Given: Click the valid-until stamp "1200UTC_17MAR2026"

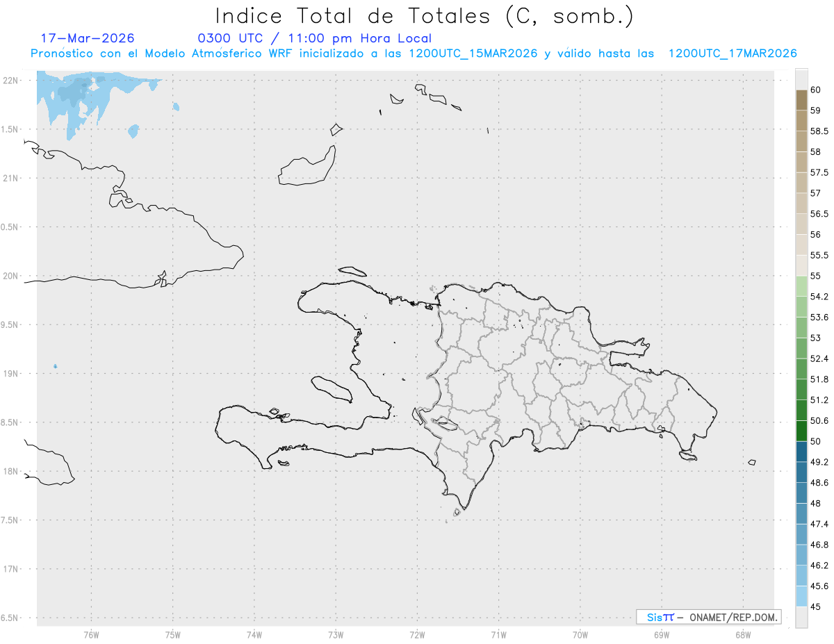Looking at the screenshot, I should click(732, 53).
